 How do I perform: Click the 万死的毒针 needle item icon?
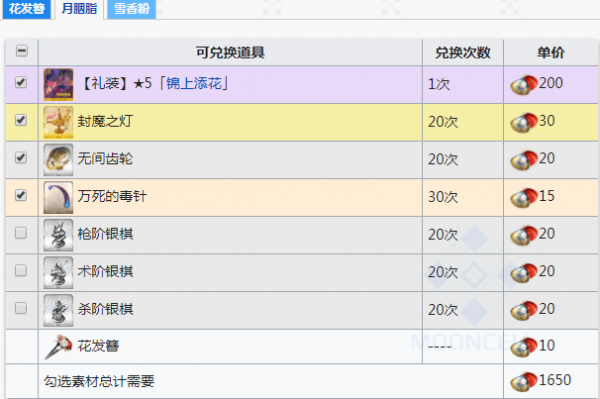[x=58, y=197]
